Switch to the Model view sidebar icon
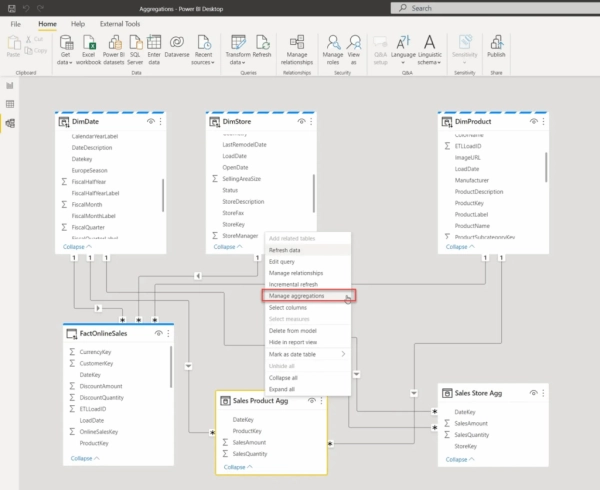The image size is (600, 490). point(11,123)
